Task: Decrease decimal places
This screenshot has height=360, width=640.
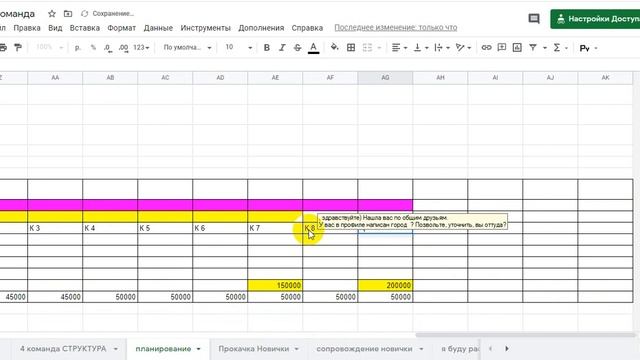Action: click(x=108, y=48)
